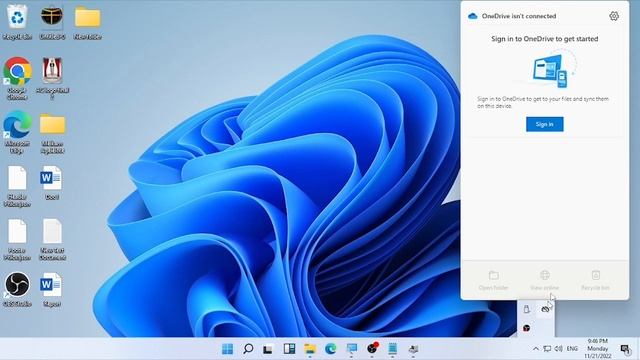The width and height of the screenshot is (640, 360).
Task: Open File Explorer from taskbar
Action: pyautogui.click(x=310, y=349)
